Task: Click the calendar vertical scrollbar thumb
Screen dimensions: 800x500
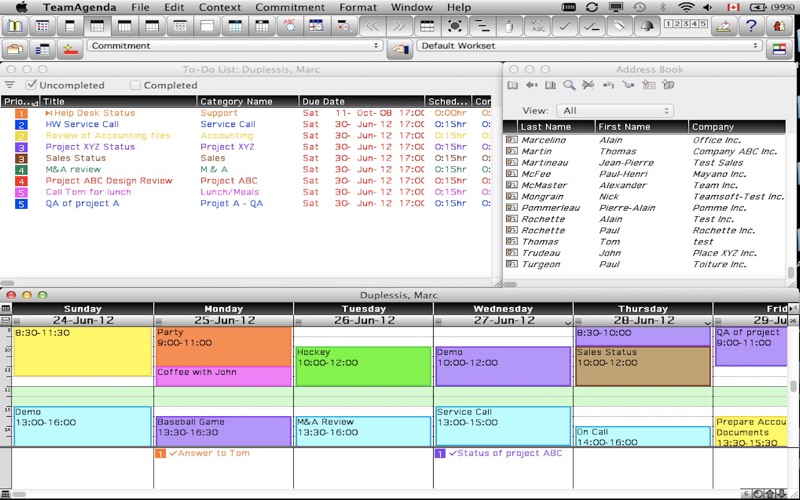Action: pos(793,387)
